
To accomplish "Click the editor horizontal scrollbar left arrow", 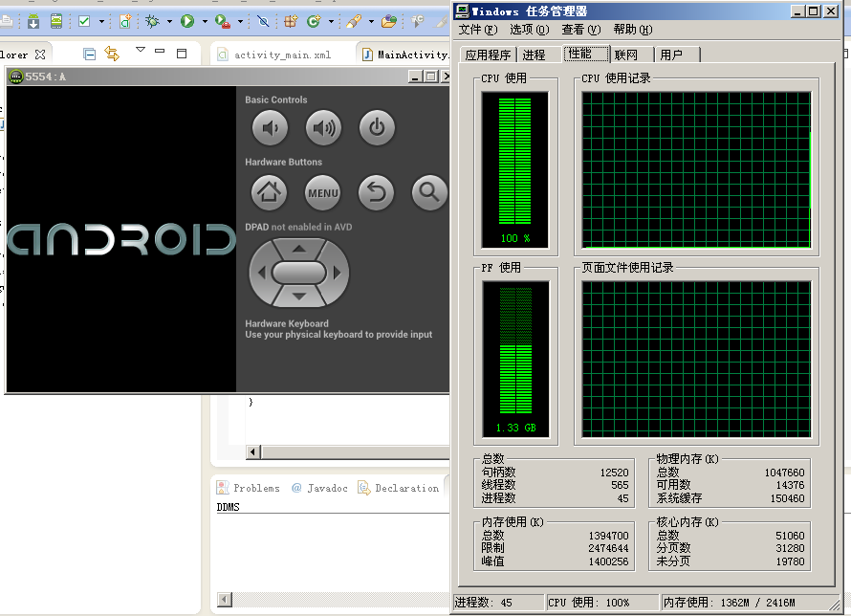I will click(x=253, y=451).
